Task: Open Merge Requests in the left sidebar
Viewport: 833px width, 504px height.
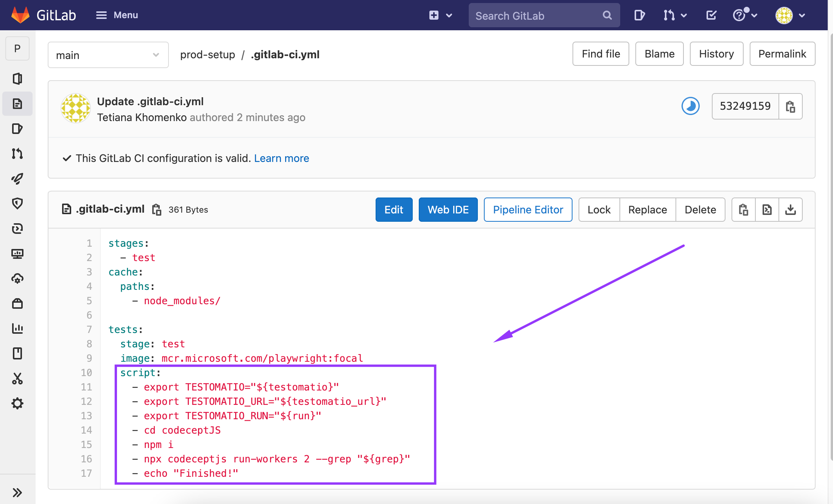Action: [17, 154]
